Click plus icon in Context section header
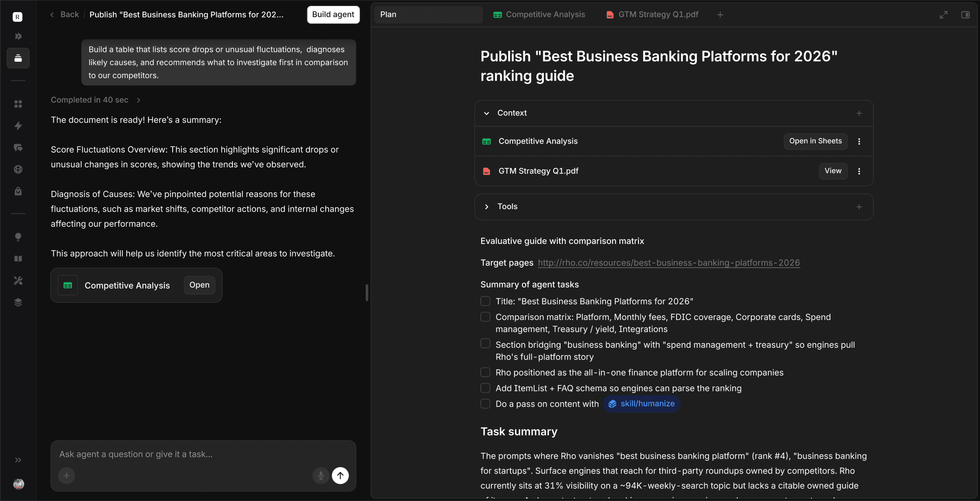The width and height of the screenshot is (980, 501). (859, 113)
